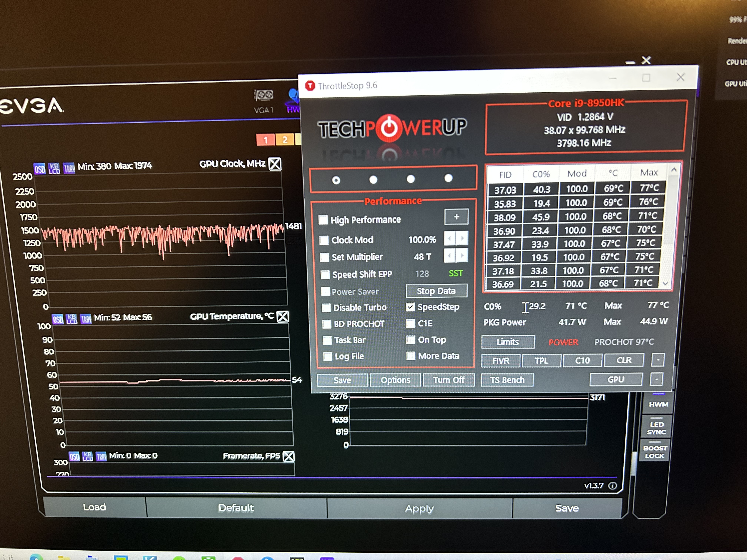The height and width of the screenshot is (560, 747).
Task: Click ThrottleStop Save button
Action: tap(342, 380)
